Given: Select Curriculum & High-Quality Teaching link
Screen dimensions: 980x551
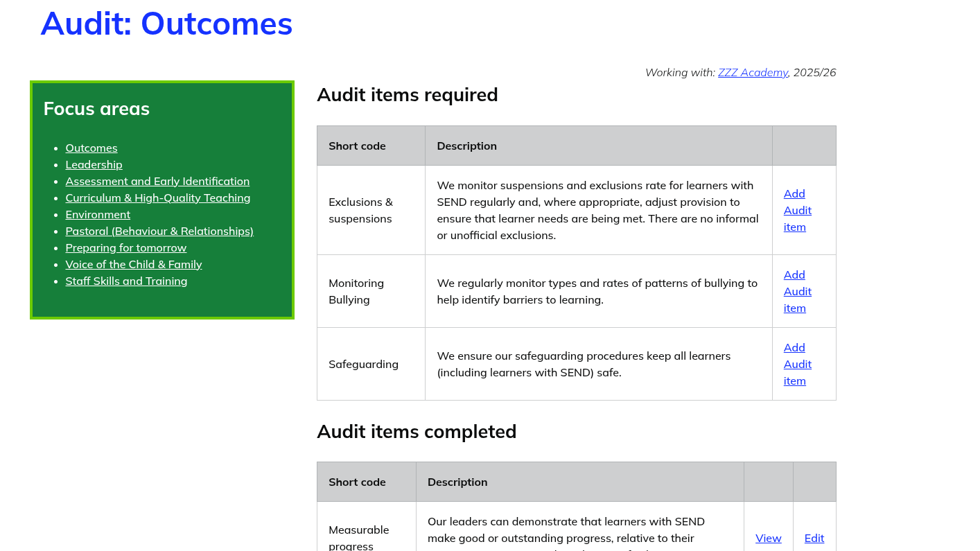Looking at the screenshot, I should (x=158, y=198).
